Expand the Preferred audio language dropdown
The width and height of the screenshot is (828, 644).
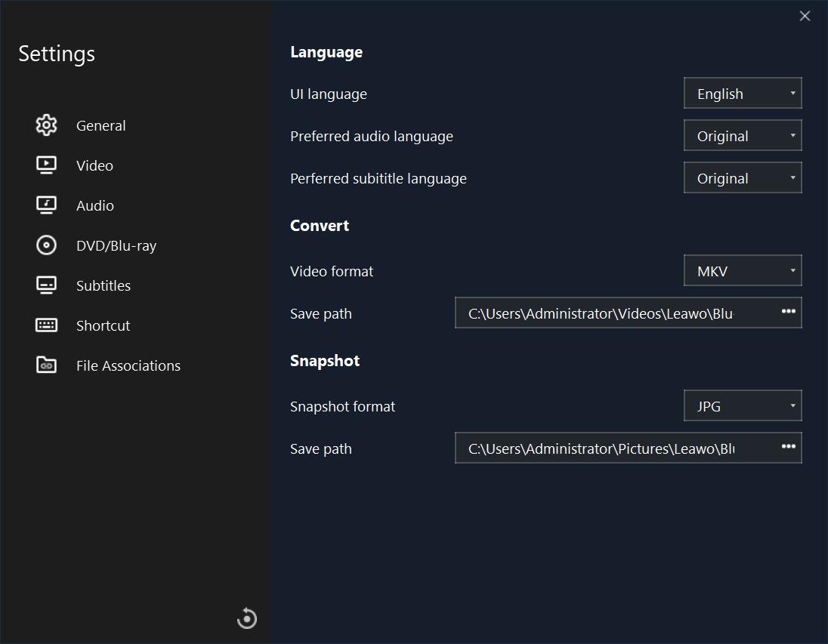[x=742, y=136]
